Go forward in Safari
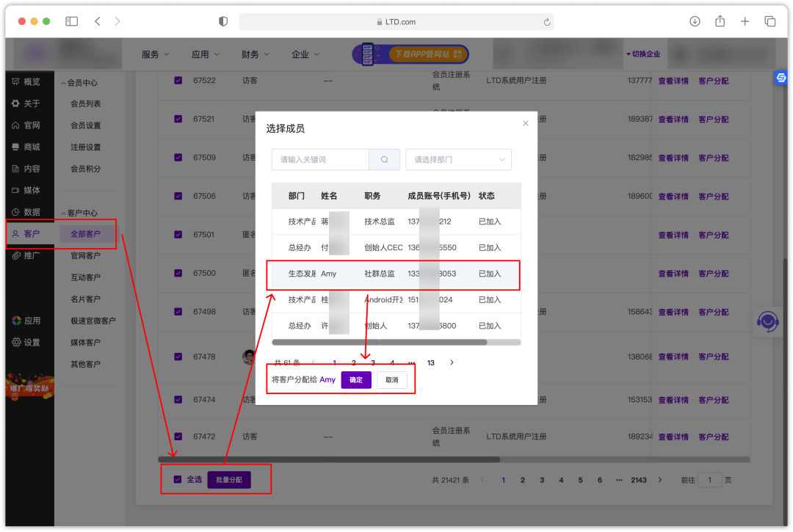793x532 pixels. tap(117, 21)
